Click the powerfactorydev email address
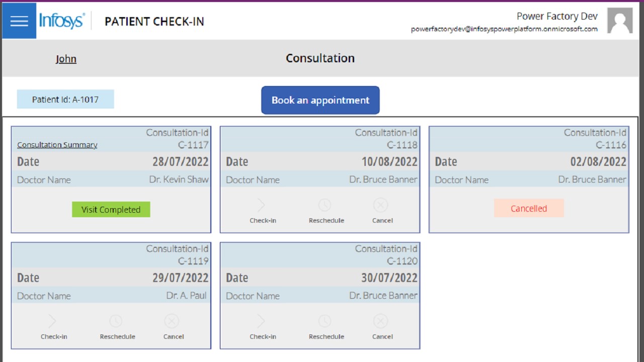This screenshot has height=362, width=644. coord(504,29)
